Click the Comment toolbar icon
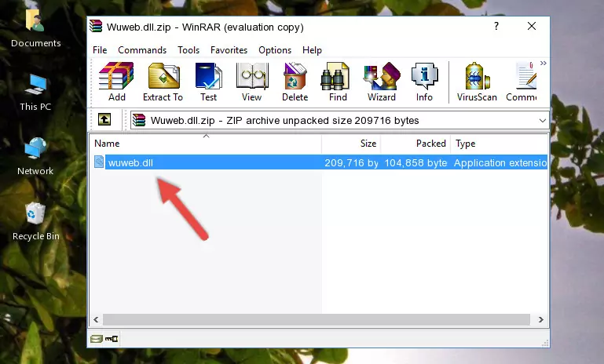The width and height of the screenshot is (604, 364). [x=522, y=82]
